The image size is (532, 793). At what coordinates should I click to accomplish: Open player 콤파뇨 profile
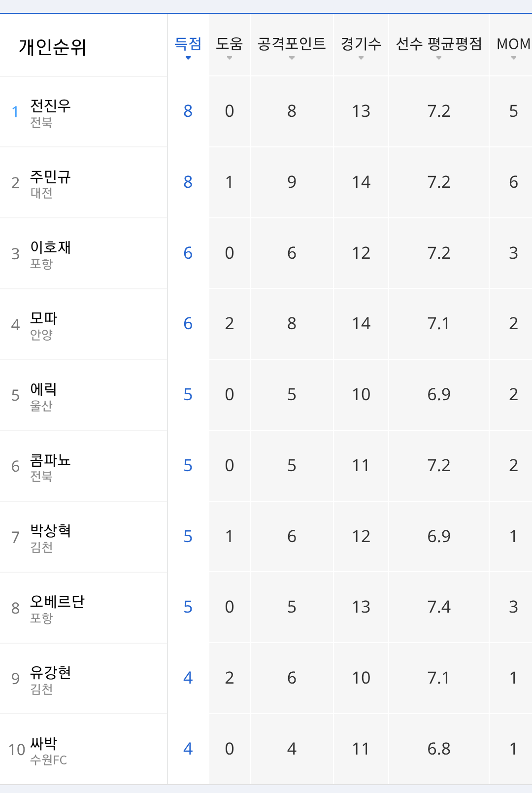50,461
